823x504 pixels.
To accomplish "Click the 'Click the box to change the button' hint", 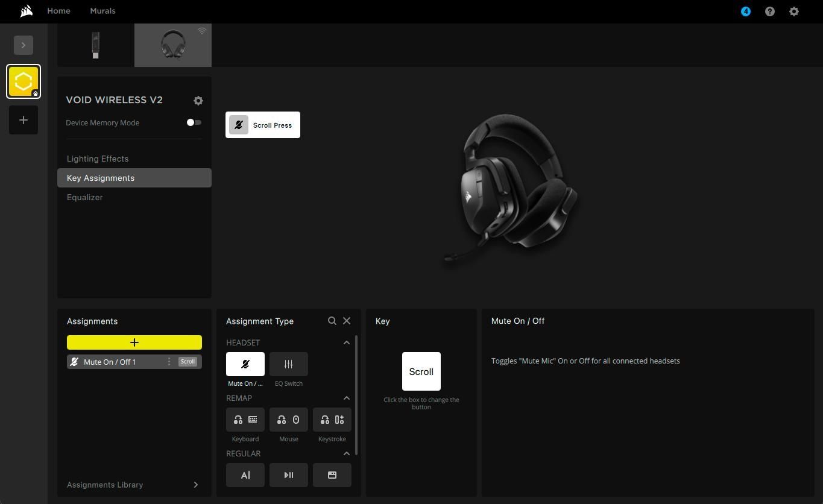I will click(421, 403).
